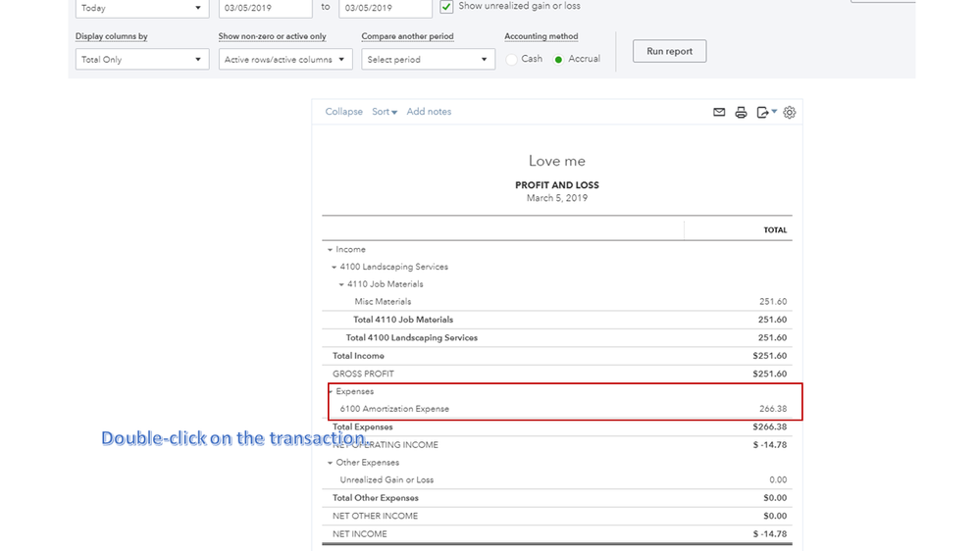Open the export report icon
Viewport: 980px width, 551px height.
pyautogui.click(x=765, y=113)
